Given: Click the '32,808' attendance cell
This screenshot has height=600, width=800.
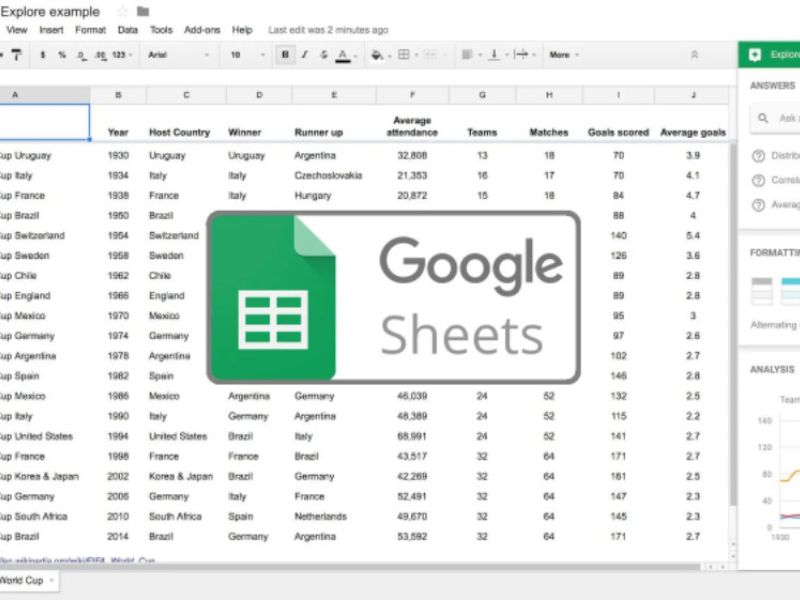Looking at the screenshot, I should pos(412,156).
